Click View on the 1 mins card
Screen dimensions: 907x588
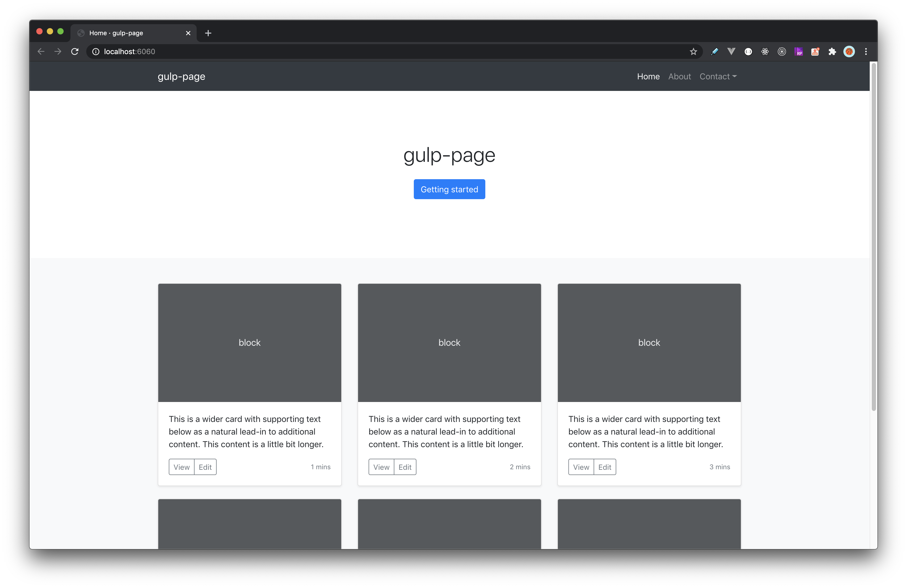(181, 467)
